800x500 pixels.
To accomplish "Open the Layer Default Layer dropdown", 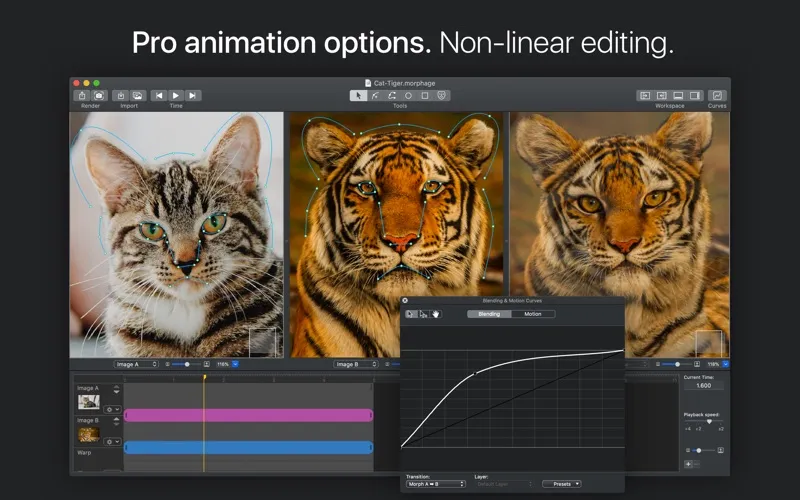I will [x=504, y=484].
